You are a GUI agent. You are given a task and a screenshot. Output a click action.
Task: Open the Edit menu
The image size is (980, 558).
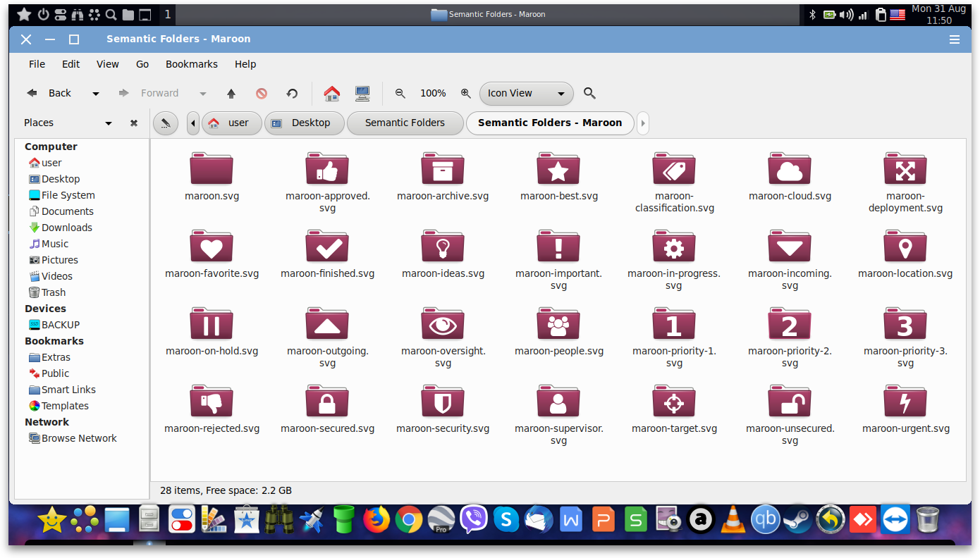[x=71, y=64]
